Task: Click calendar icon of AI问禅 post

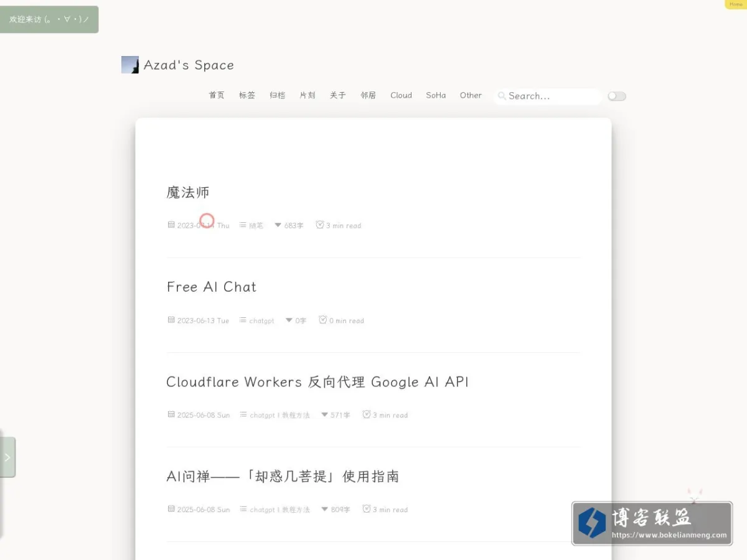Action: click(x=171, y=509)
